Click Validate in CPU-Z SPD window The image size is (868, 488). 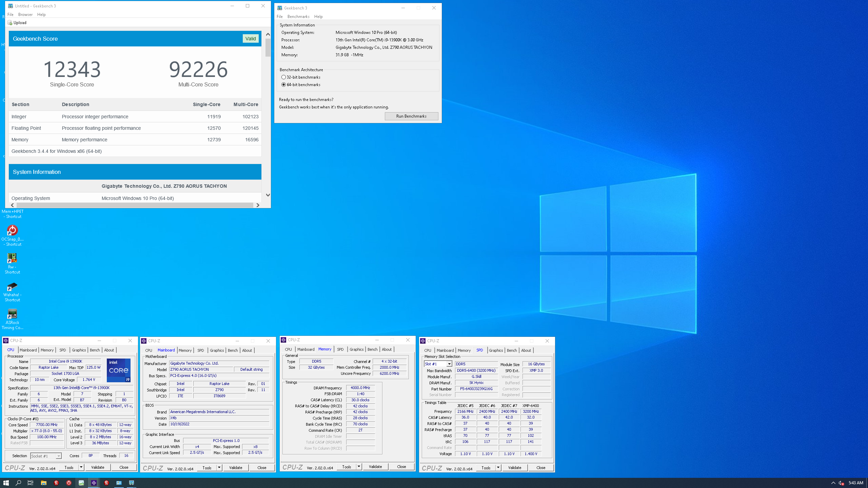point(515,468)
